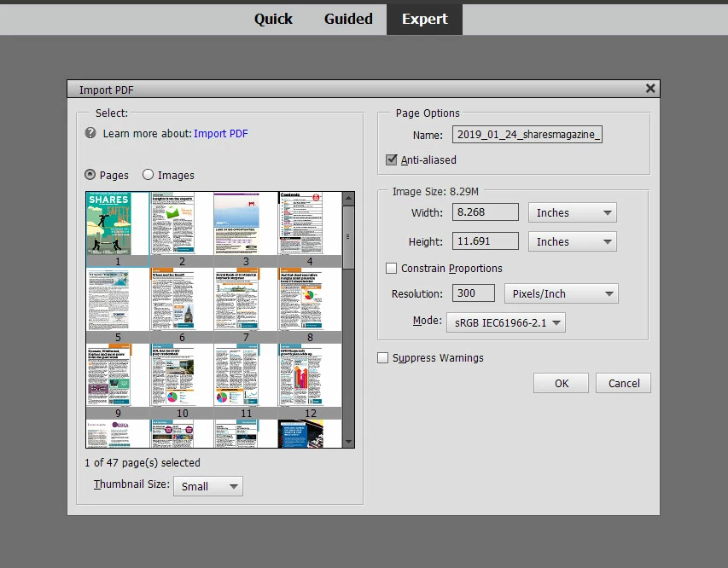Select page 8 thumbnail
728x568 pixels.
[310, 305]
